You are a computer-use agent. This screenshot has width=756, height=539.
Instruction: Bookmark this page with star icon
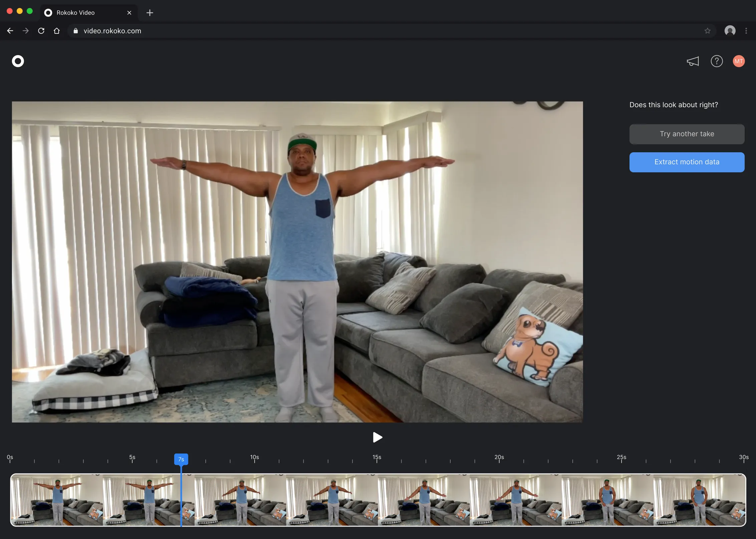tap(707, 31)
